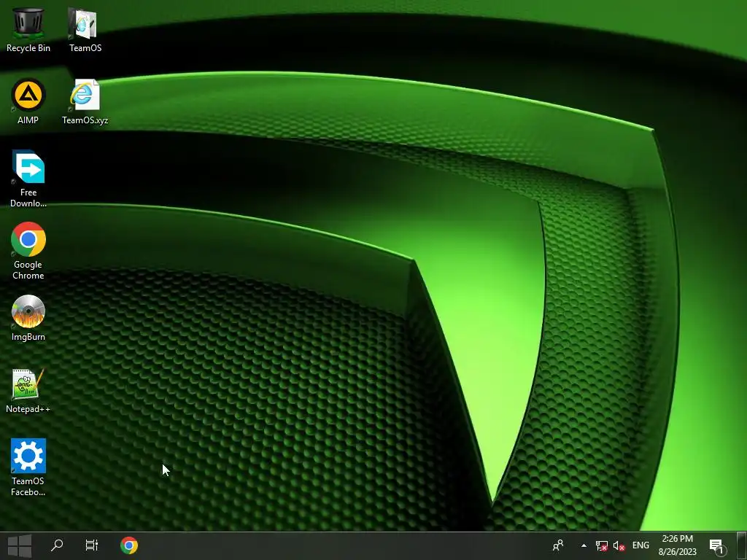Show hidden system tray icons
The image size is (747, 560).
[x=584, y=545]
